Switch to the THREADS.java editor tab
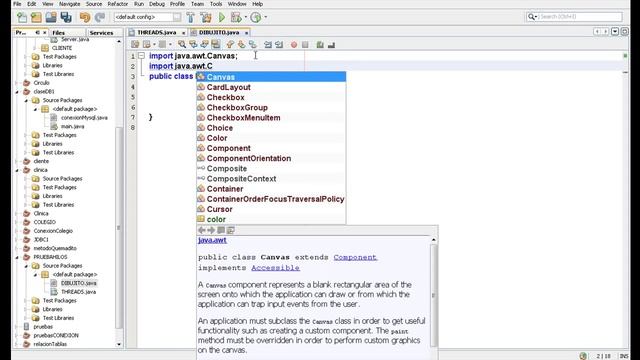640x360 pixels. tap(157, 32)
